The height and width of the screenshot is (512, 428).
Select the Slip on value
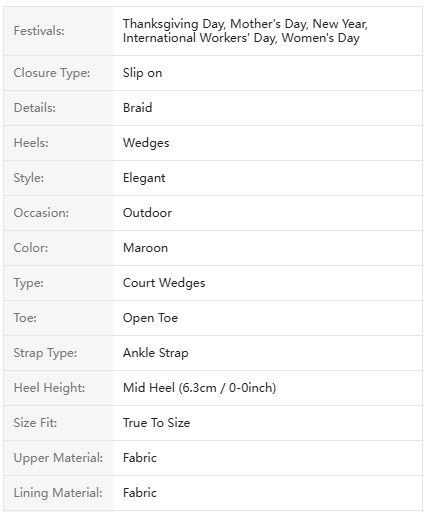tap(142, 73)
